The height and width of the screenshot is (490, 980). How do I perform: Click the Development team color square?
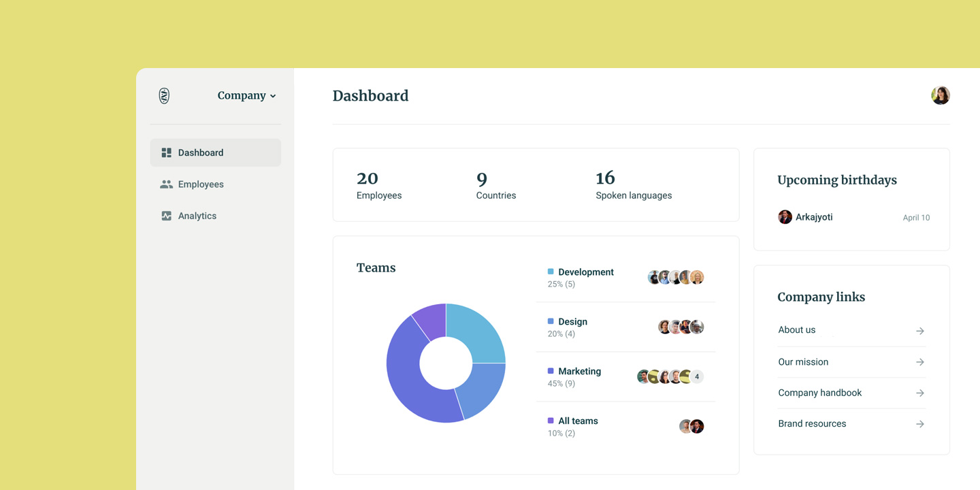551,272
